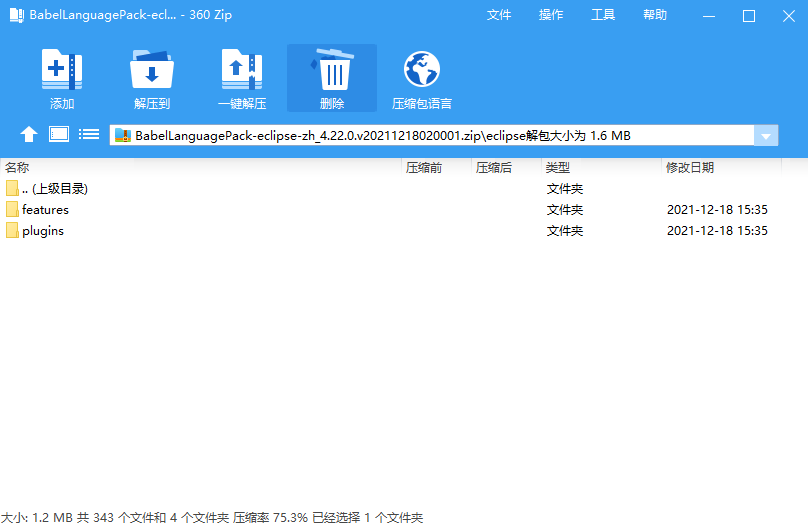This screenshot has height=532, width=808.
Task: Click the status bar size summary text
Action: click(x=212, y=518)
